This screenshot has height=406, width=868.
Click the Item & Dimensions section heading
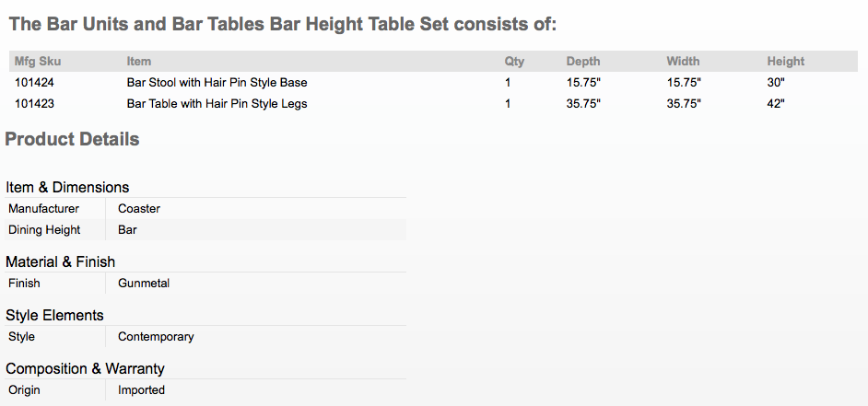[x=67, y=188]
